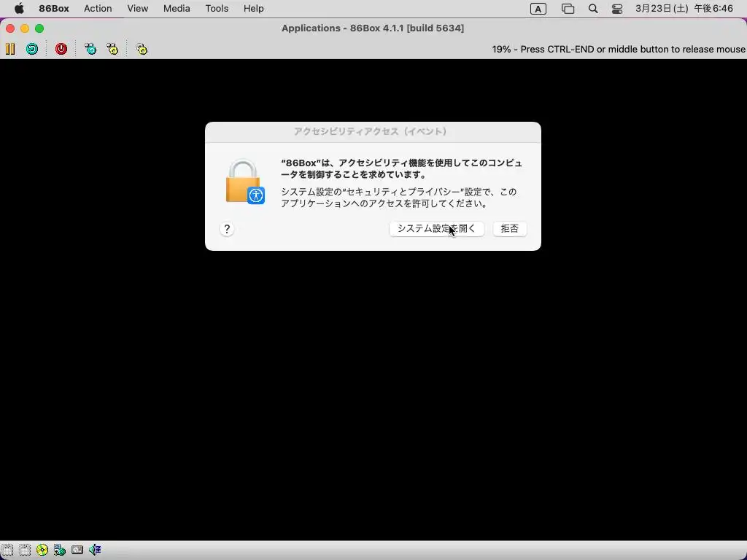747x560 pixels.
Task: Click the input source A indicator
Action: pyautogui.click(x=538, y=9)
